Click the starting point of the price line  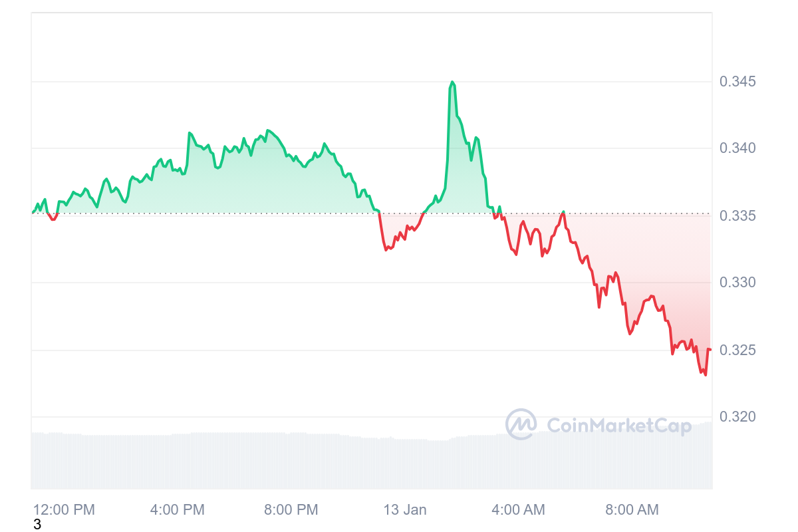[33, 212]
